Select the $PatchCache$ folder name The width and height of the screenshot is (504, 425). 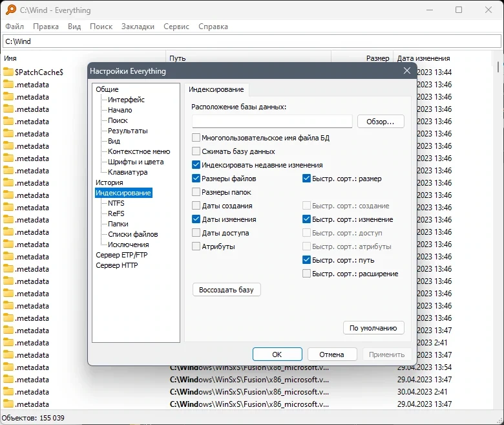click(39, 72)
